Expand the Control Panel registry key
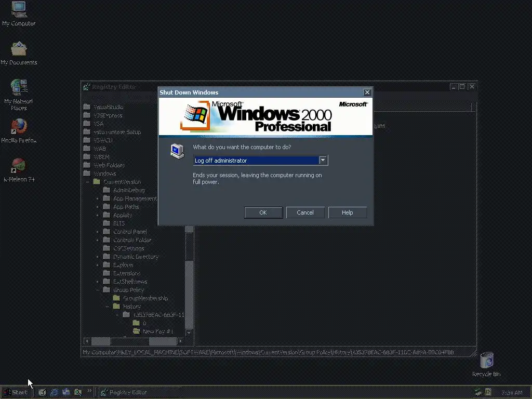The image size is (532, 399). click(x=98, y=232)
